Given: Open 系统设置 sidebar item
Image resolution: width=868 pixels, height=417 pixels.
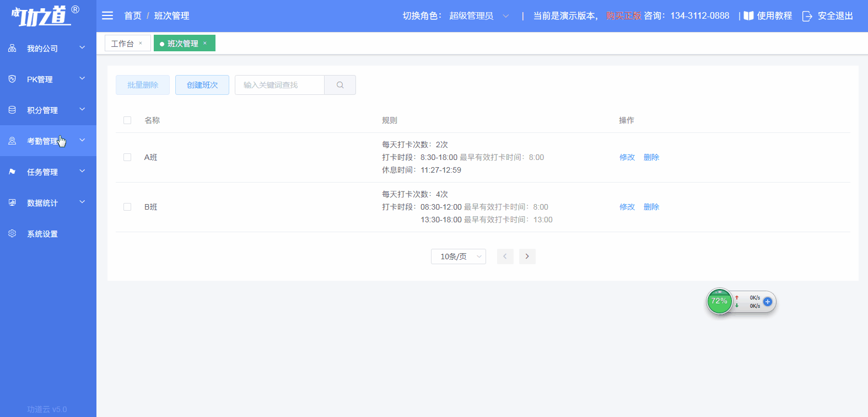Looking at the screenshot, I should [x=48, y=234].
